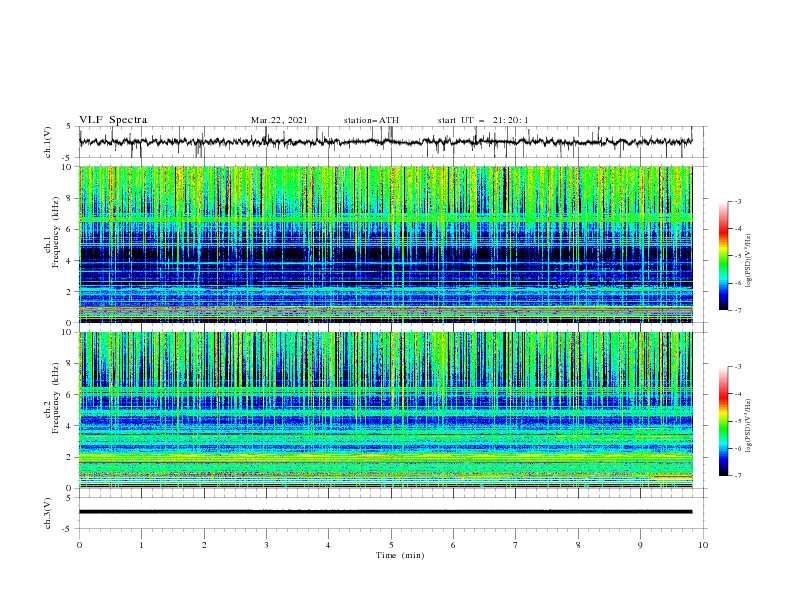Click the 'station=ATH' label
792x612 pixels.
coord(371,120)
